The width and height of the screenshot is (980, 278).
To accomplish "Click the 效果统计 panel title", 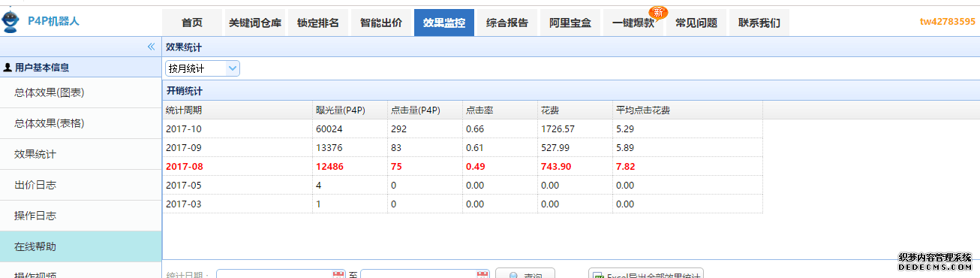I will (184, 47).
